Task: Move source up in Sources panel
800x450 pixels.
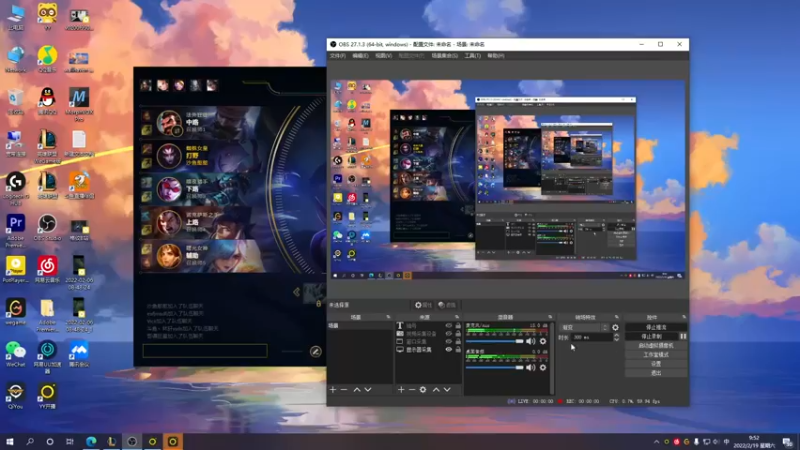Action: point(436,390)
